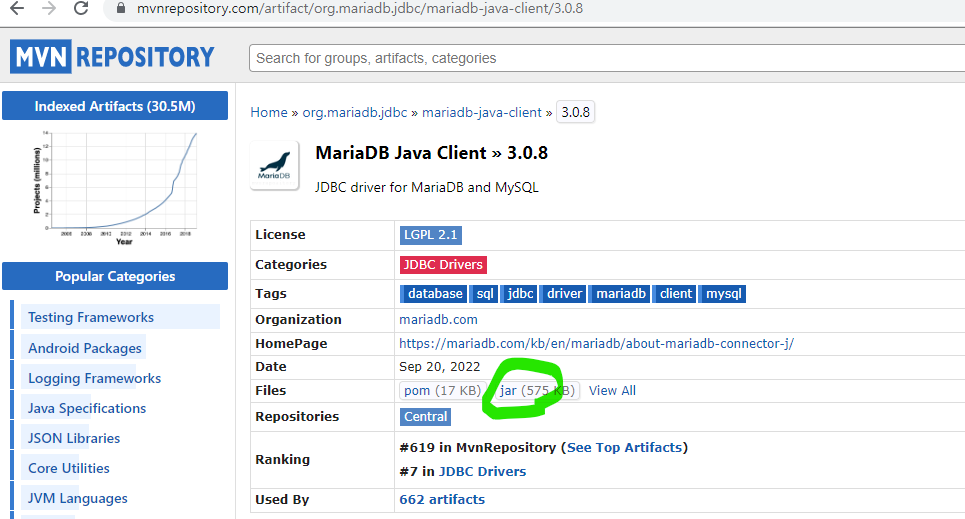Open JSON Libraries category
965x519 pixels.
(74, 438)
